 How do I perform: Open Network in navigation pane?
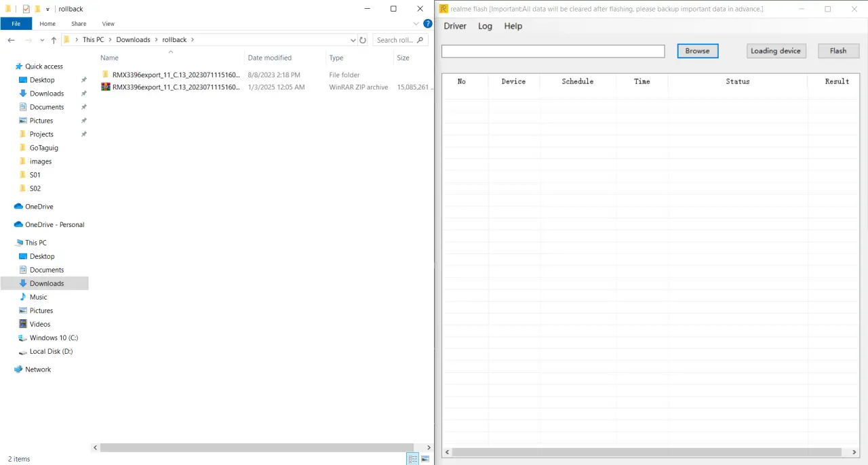click(x=38, y=369)
